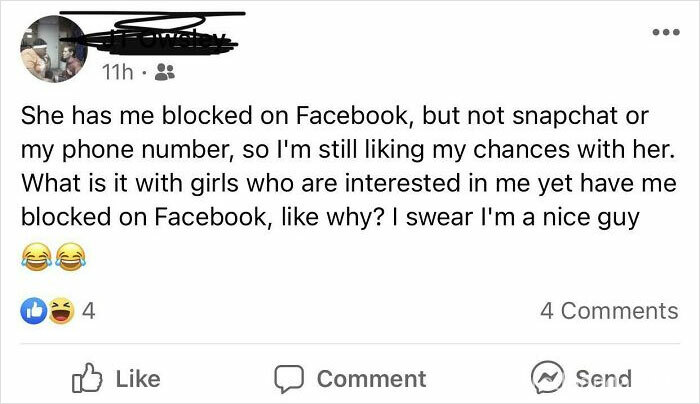Click the "Send" button label

click(x=603, y=379)
